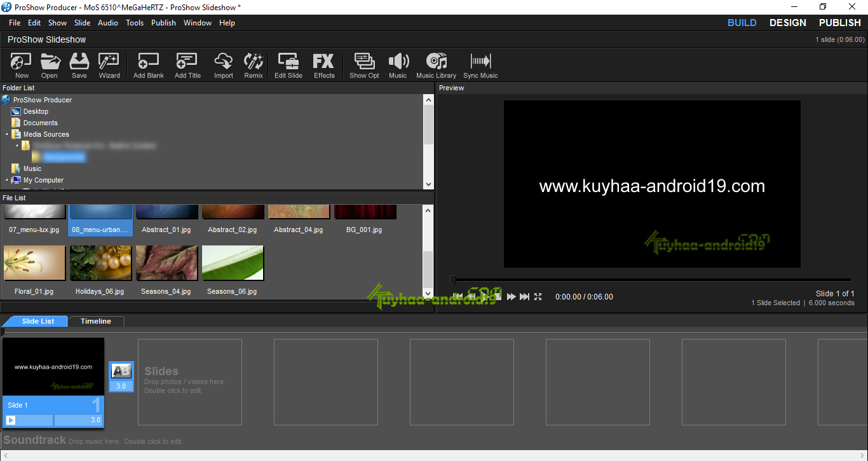Open the Show menu
The width and height of the screenshot is (868, 461).
(x=57, y=23)
